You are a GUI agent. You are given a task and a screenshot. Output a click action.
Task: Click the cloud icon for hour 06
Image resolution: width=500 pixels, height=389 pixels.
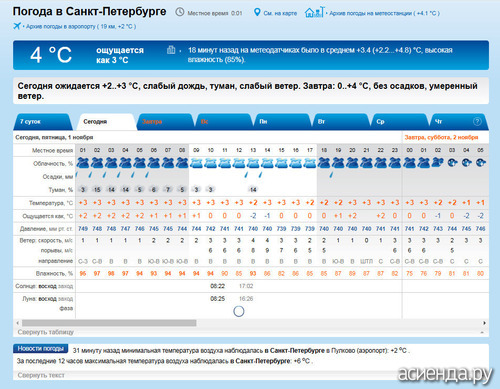pyautogui.click(x=154, y=163)
